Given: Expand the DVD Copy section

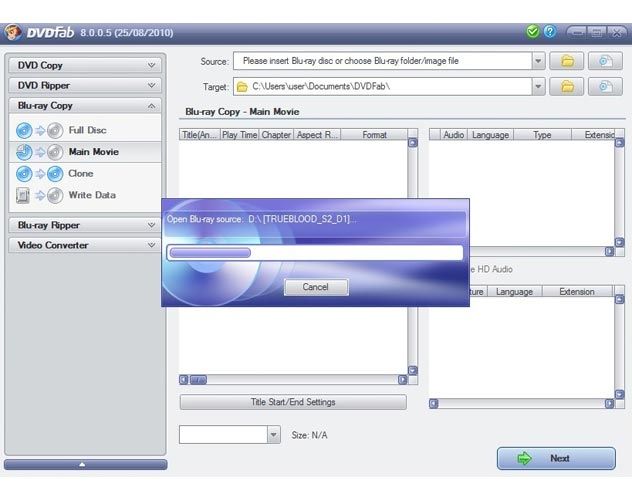Looking at the screenshot, I should point(85,65).
